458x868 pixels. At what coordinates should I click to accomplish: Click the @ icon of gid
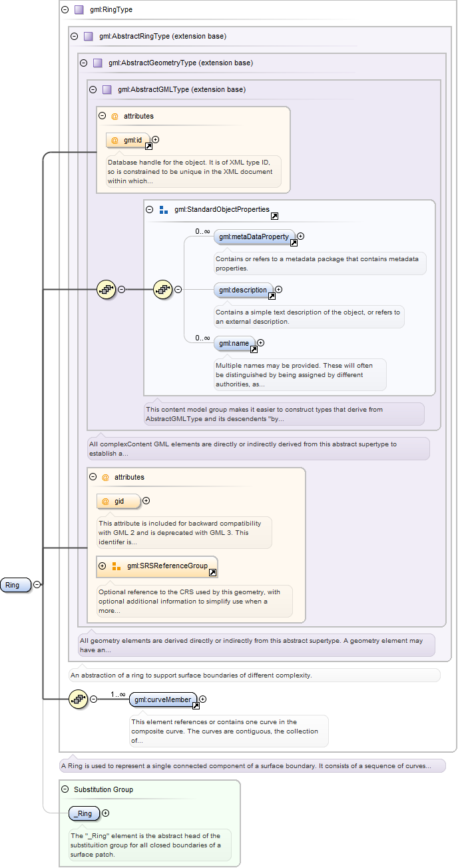point(105,501)
